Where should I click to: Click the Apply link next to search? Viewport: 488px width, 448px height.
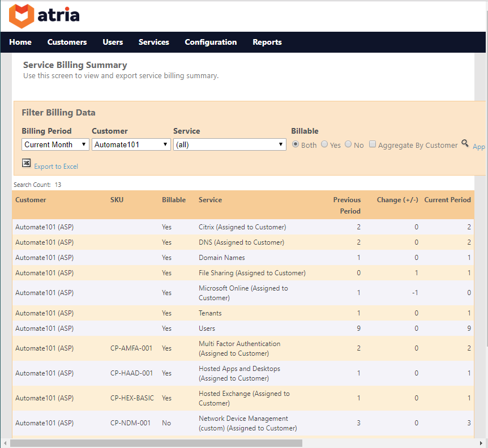point(479,147)
